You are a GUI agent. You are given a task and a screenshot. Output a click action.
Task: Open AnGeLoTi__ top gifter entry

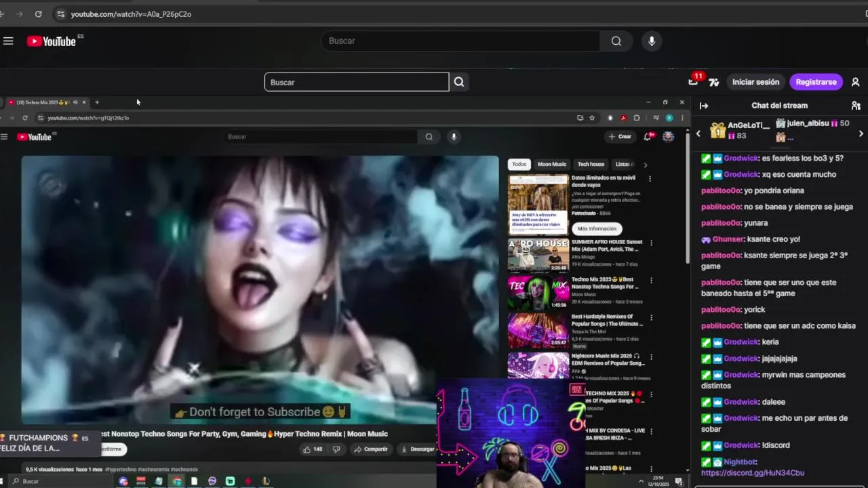739,130
